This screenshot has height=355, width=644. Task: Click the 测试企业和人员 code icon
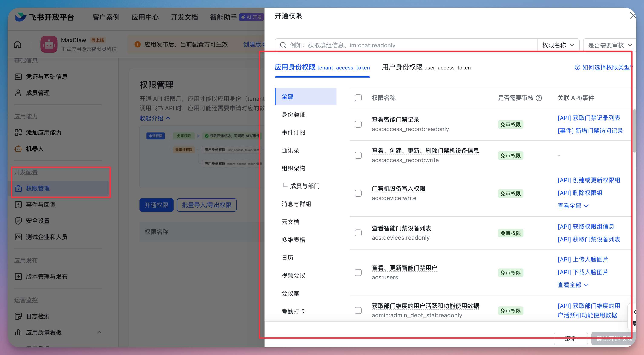[18, 237]
